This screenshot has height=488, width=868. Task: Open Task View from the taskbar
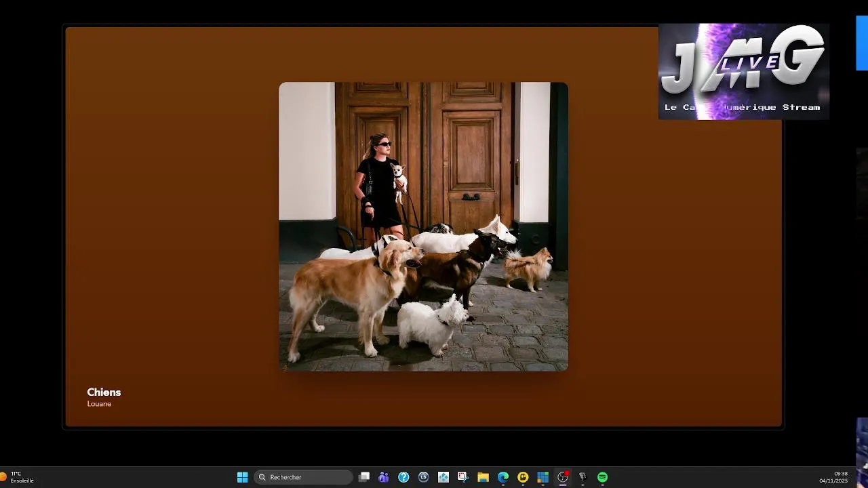pos(364,477)
